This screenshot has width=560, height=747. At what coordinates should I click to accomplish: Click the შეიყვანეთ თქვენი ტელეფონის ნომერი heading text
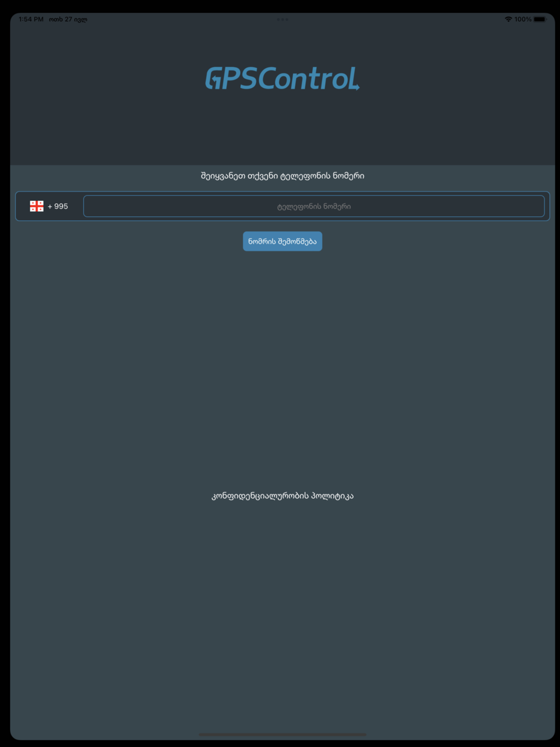282,176
